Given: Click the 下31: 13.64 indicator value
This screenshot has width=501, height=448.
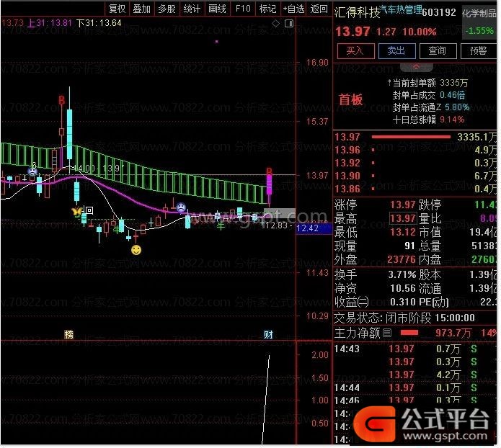Looking at the screenshot, I should tap(99, 23).
